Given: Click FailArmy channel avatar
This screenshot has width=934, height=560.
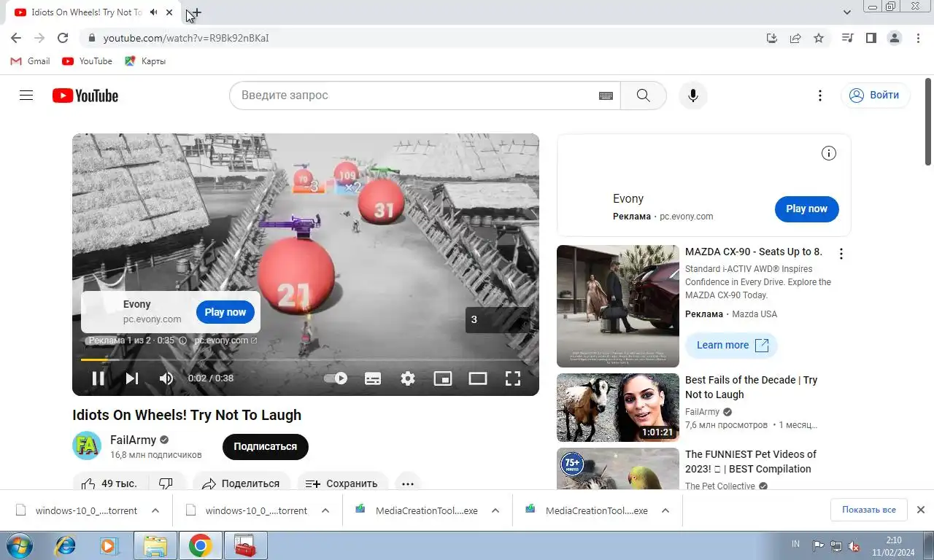Looking at the screenshot, I should 87,446.
